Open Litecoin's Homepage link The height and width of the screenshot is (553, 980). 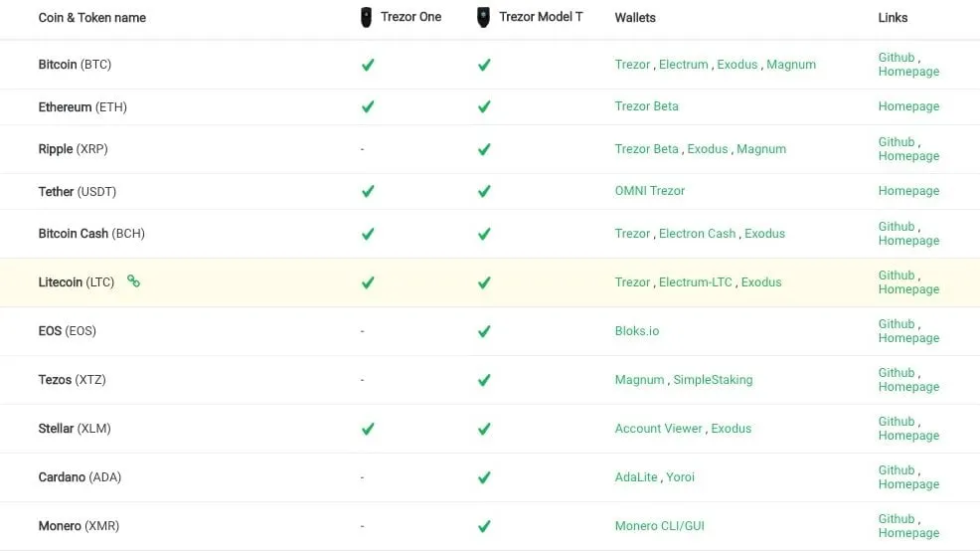click(908, 289)
